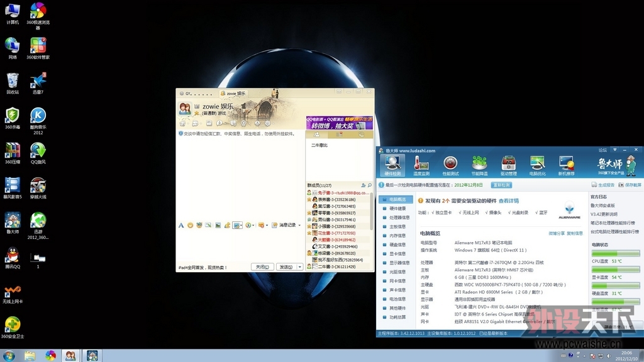Click the QQ message input area
The height and width of the screenshot is (362, 644).
coord(240,246)
